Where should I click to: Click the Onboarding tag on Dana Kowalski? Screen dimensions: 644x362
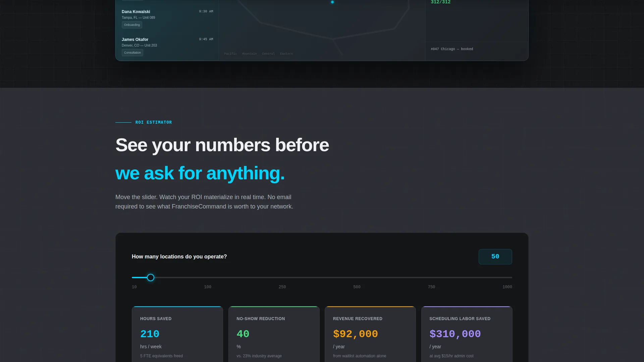tap(132, 25)
